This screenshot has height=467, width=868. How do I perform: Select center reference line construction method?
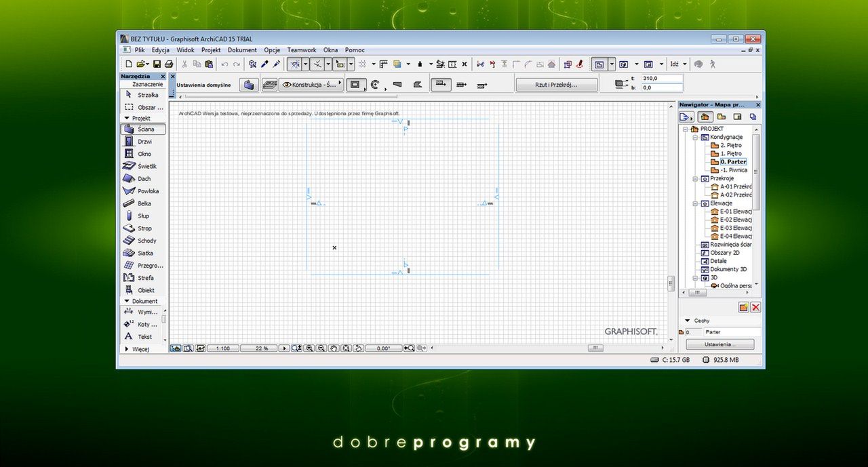pos(461,85)
